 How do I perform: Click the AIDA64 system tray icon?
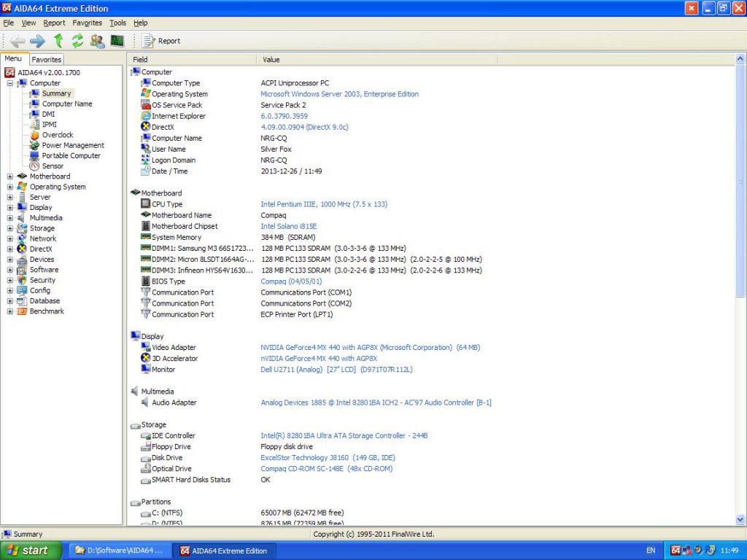tap(676, 551)
